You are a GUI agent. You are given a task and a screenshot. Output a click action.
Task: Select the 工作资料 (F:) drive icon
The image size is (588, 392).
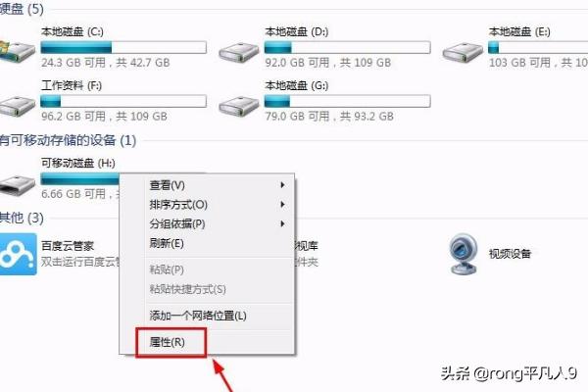(x=17, y=107)
